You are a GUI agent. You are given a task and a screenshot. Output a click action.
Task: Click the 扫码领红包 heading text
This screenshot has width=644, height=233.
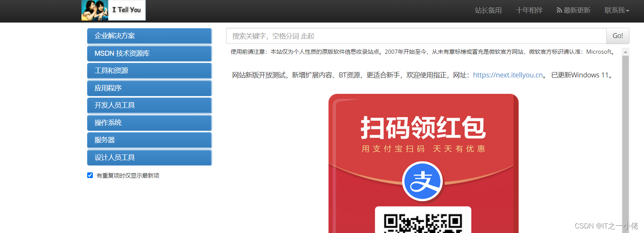[x=423, y=128]
